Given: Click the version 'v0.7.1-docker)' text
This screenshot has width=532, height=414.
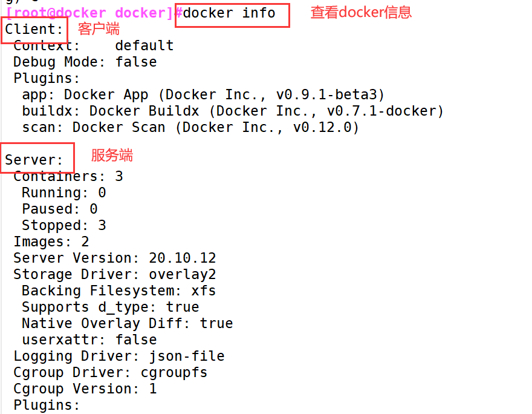Looking at the screenshot, I should coord(386,111).
